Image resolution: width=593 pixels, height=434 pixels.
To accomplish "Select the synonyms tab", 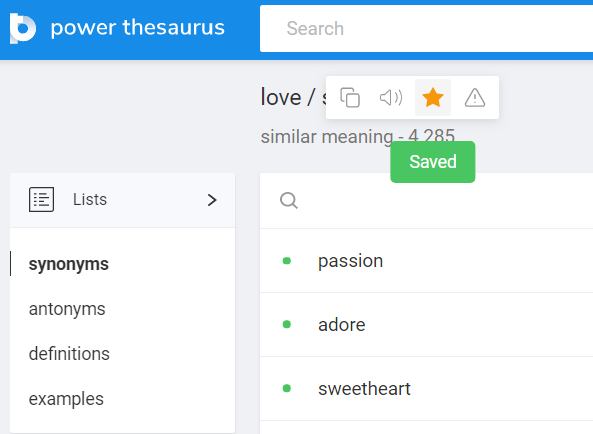I will pos(68,264).
